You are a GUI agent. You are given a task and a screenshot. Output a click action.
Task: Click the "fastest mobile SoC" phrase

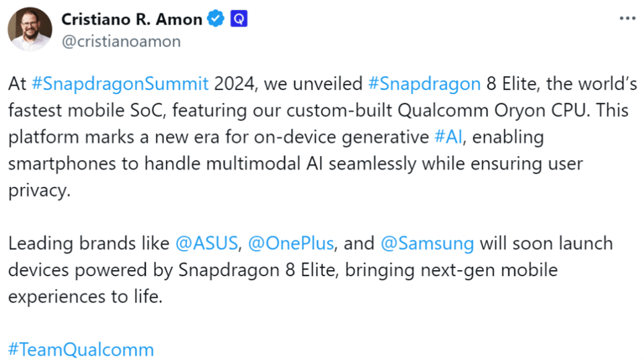pyautogui.click(x=87, y=111)
